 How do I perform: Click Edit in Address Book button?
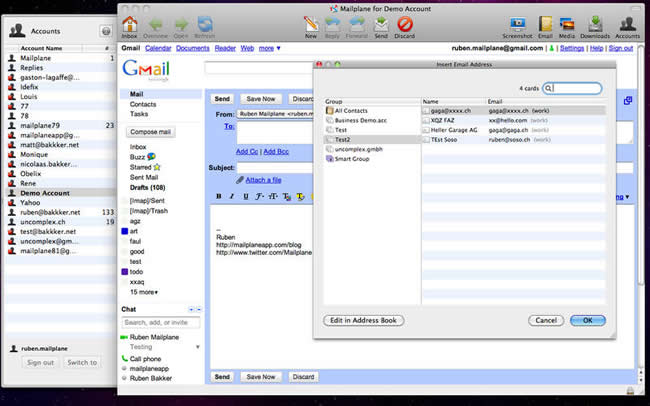364,320
